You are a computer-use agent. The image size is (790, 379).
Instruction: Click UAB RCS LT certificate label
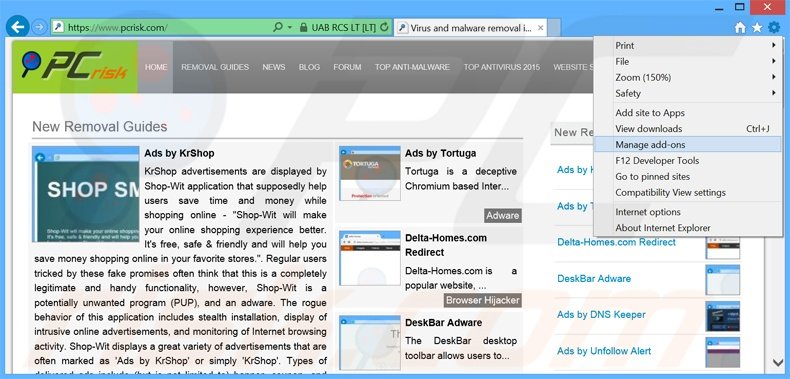click(344, 27)
